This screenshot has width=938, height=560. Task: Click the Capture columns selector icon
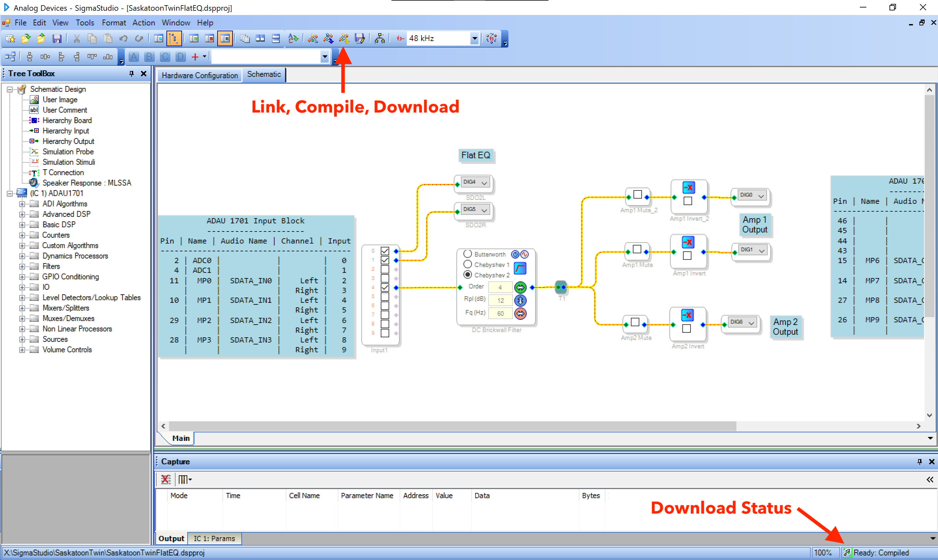(x=185, y=479)
